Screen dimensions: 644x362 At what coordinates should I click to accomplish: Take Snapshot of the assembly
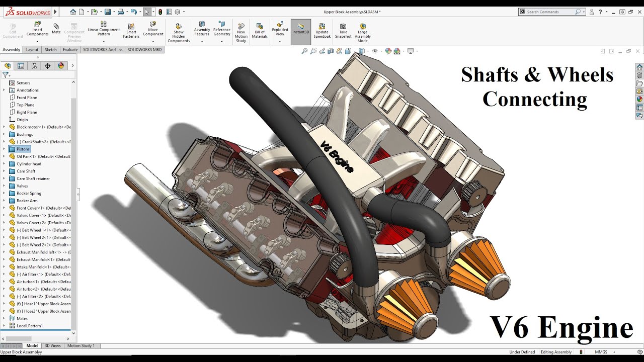pyautogui.click(x=343, y=31)
